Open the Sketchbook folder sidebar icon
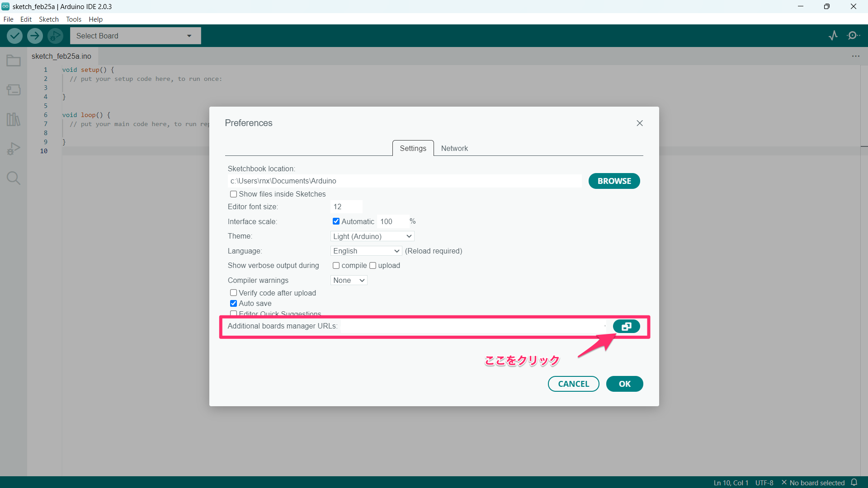This screenshot has width=868, height=488. click(14, 61)
